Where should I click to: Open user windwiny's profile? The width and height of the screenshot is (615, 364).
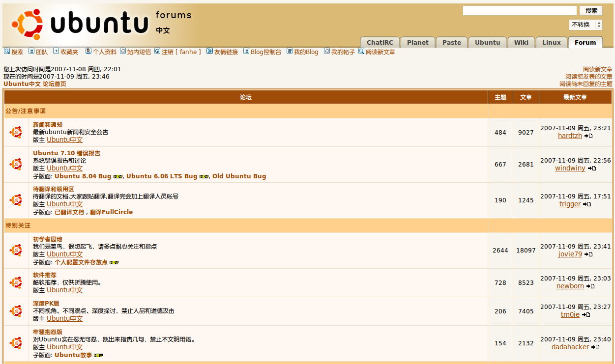click(570, 168)
